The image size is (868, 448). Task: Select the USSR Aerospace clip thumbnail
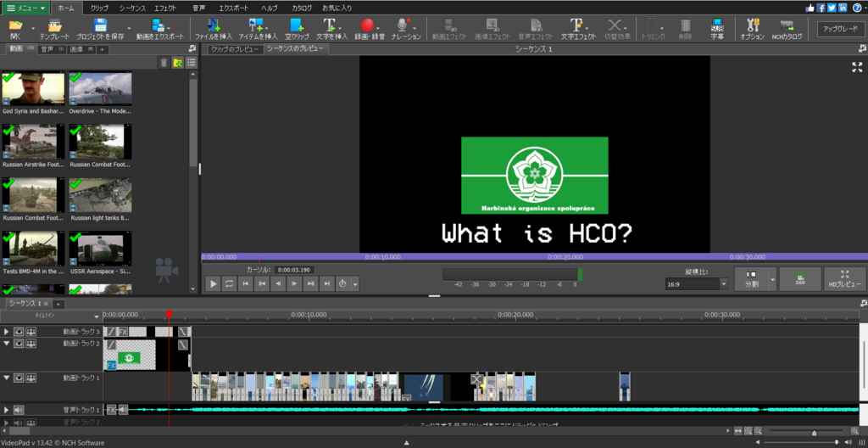(x=100, y=249)
